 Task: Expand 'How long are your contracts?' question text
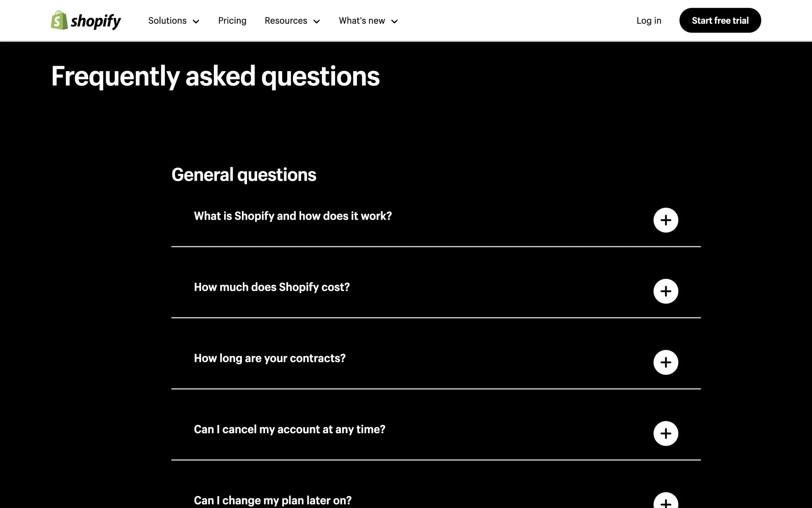click(269, 358)
